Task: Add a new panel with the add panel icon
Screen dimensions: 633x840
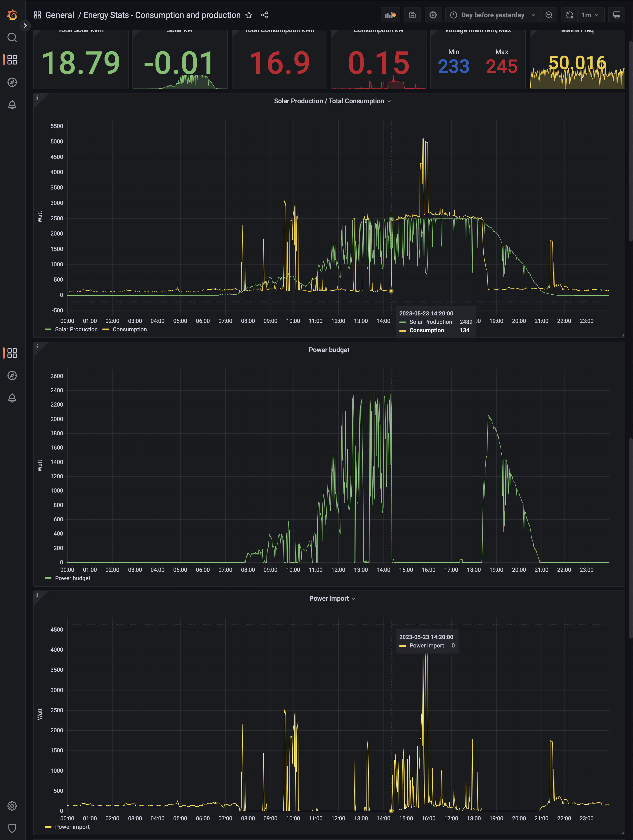Action: (391, 15)
